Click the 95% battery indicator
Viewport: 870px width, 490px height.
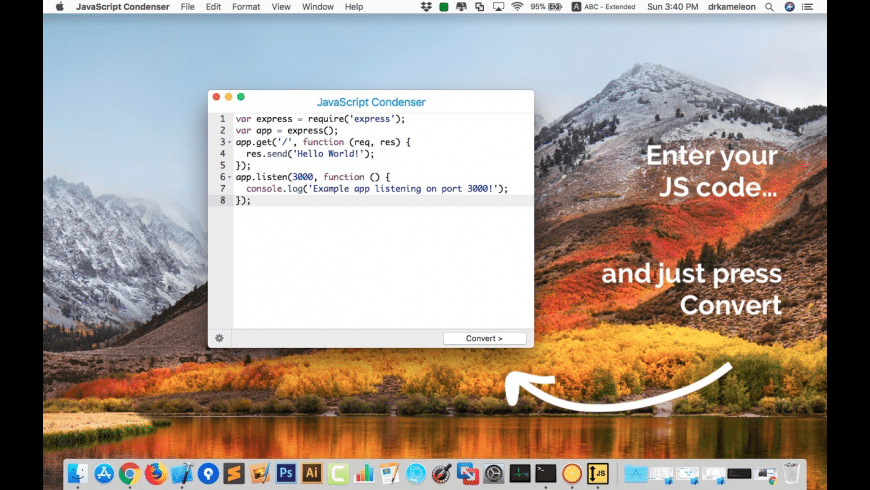[x=546, y=7]
